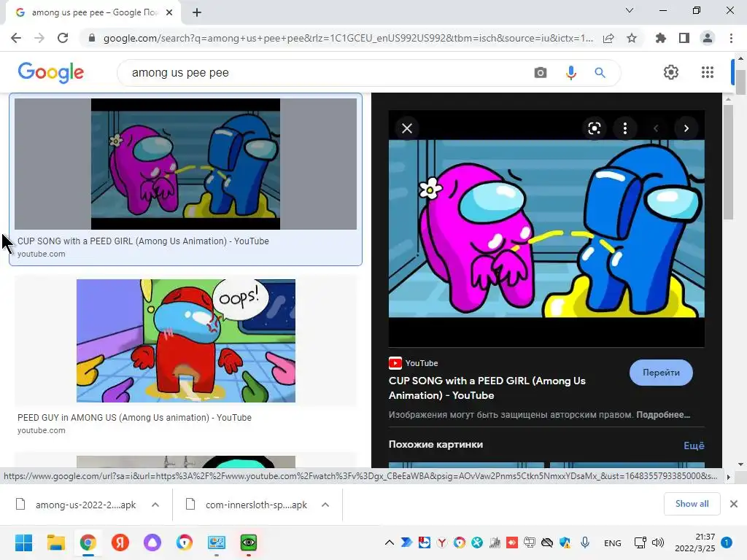
Task: Open Google quick settings gear
Action: coord(671,72)
